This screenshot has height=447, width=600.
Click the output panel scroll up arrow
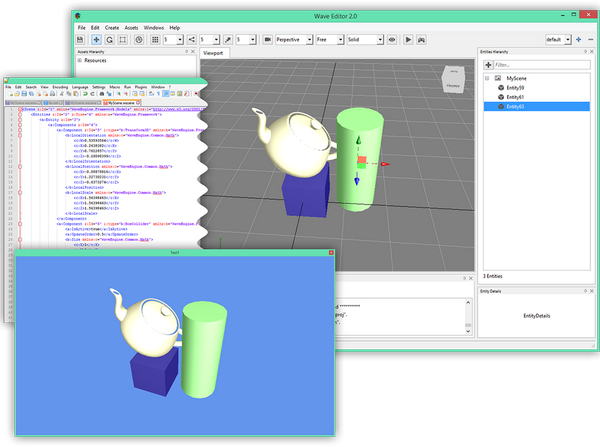point(468,302)
